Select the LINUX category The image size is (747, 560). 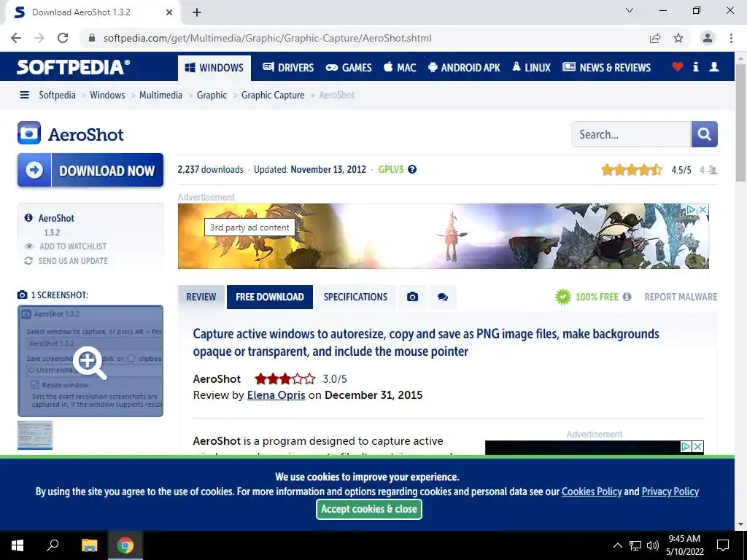click(x=531, y=68)
